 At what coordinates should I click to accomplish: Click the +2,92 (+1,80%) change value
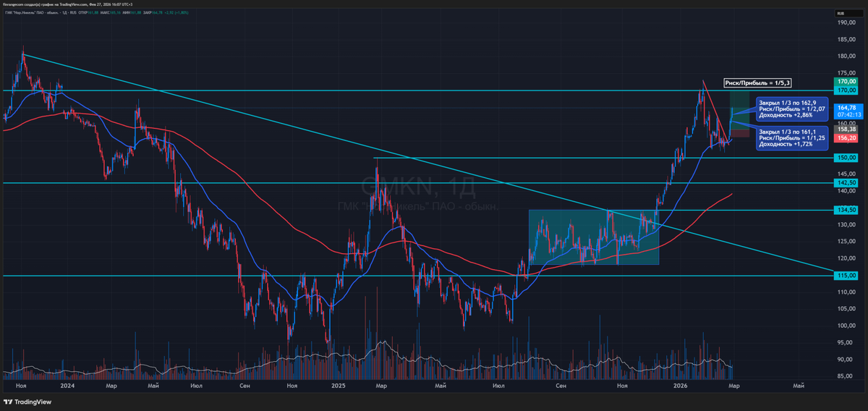[x=176, y=13]
